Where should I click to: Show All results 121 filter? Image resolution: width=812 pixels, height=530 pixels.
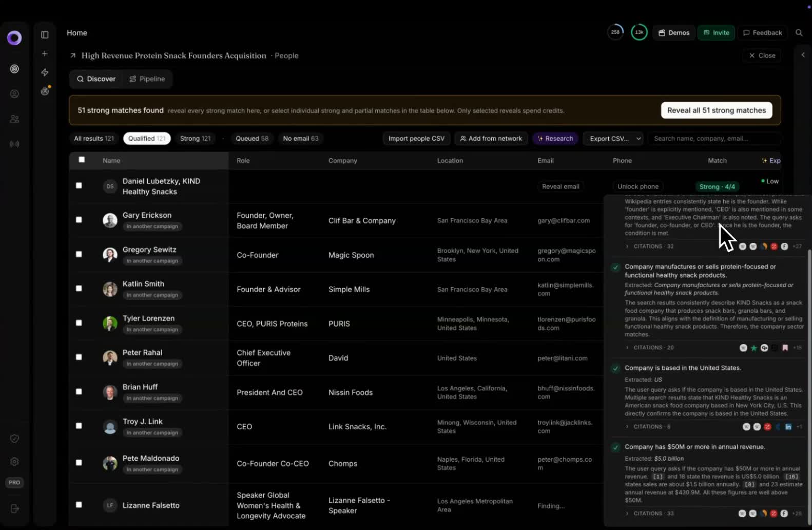94,139
